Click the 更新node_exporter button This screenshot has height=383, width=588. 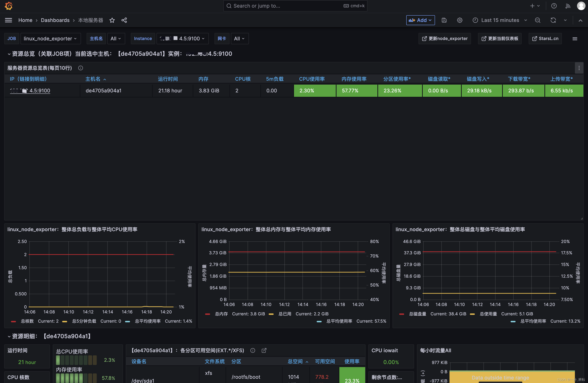[445, 39]
